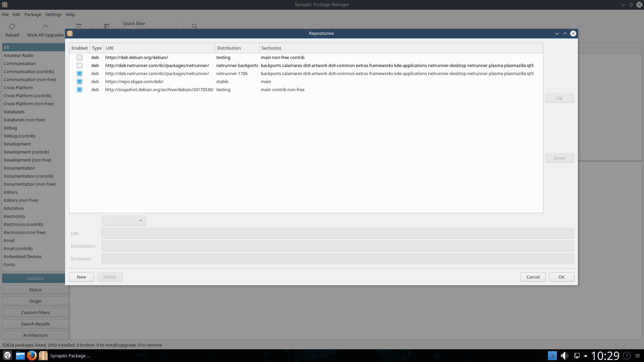Select Amateur Radio section
The width and height of the screenshot is (644, 362).
pos(34,55)
